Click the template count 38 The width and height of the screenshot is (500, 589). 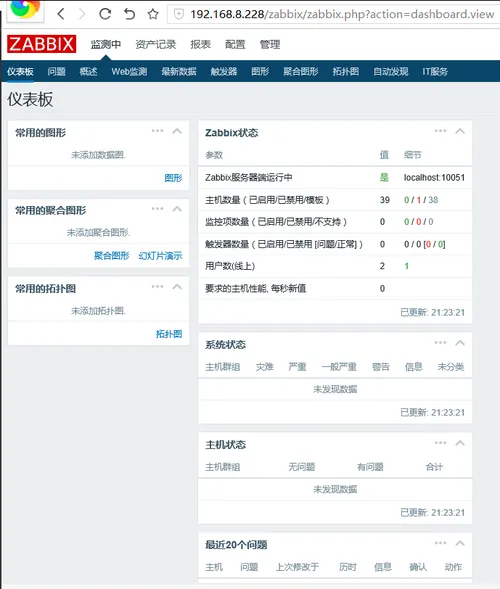pos(433,200)
